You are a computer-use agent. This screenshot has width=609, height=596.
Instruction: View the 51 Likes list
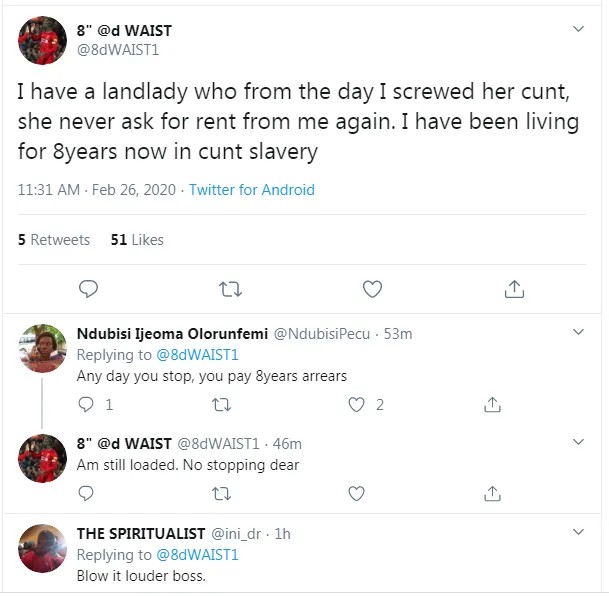[x=137, y=240]
